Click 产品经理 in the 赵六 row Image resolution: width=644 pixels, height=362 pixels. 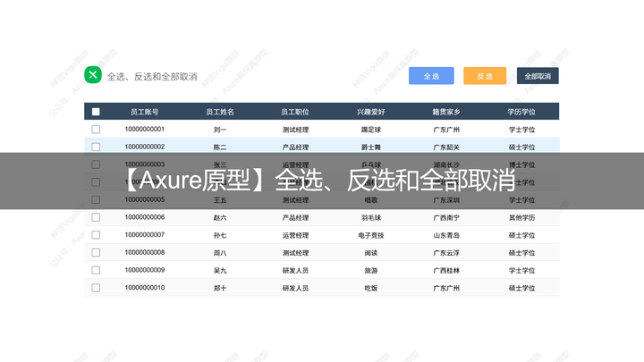295,218
